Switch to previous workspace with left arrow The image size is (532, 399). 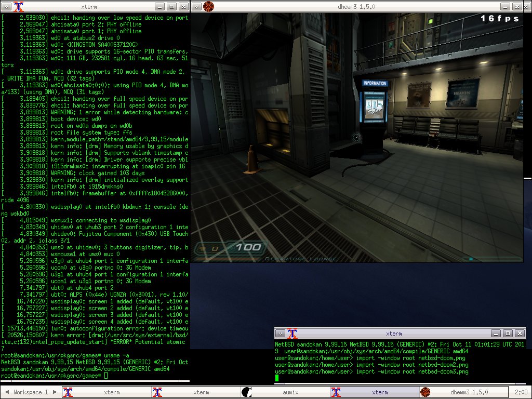[x=6, y=392]
